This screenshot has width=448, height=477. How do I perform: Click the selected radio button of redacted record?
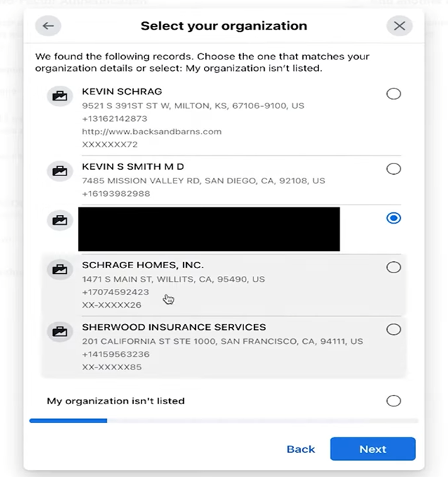[x=394, y=218]
